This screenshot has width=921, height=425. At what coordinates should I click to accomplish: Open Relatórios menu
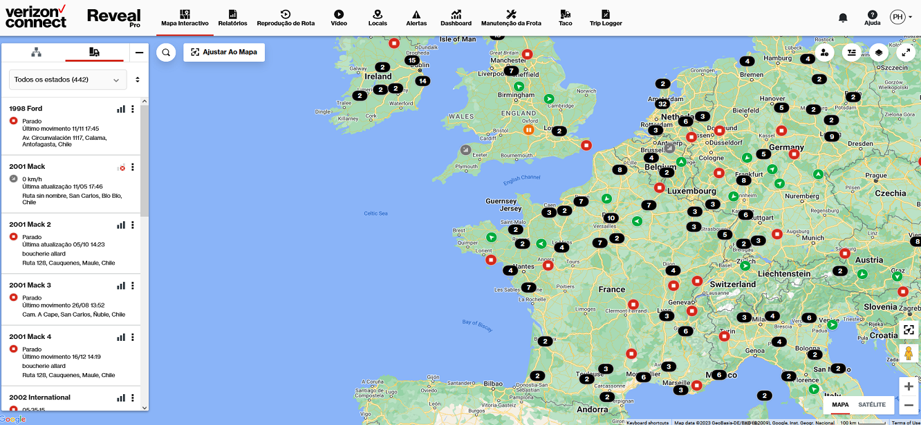233,18
